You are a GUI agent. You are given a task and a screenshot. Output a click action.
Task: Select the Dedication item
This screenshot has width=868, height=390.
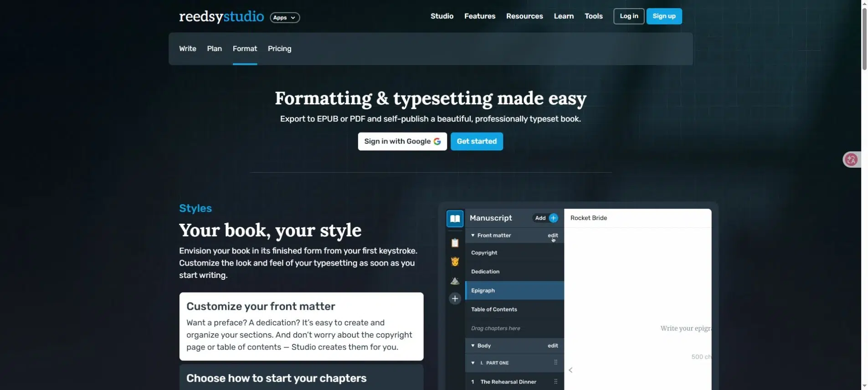pyautogui.click(x=514, y=272)
